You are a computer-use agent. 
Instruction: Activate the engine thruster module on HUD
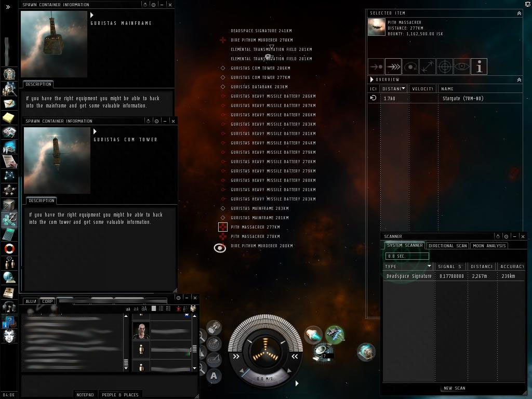(x=313, y=334)
